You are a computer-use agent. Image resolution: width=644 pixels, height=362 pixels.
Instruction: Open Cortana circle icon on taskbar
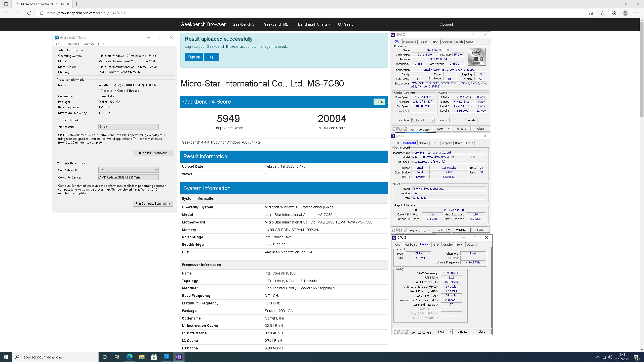pos(105,357)
